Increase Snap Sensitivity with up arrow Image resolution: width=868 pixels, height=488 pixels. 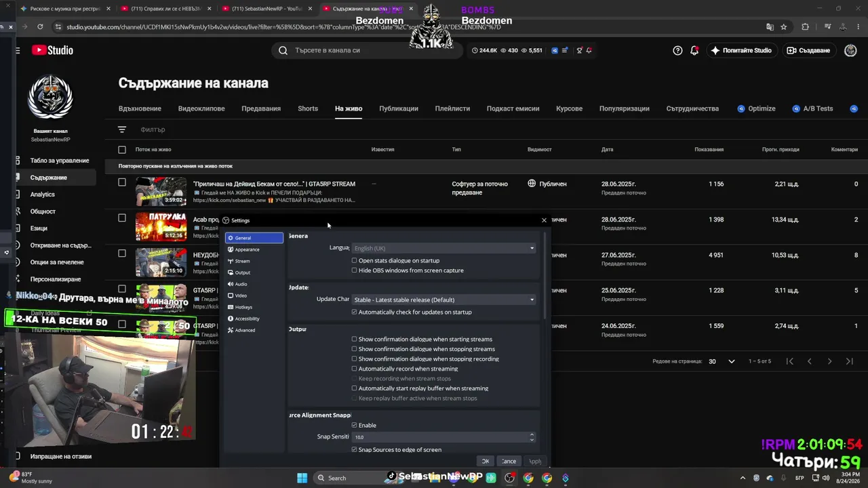(x=532, y=434)
